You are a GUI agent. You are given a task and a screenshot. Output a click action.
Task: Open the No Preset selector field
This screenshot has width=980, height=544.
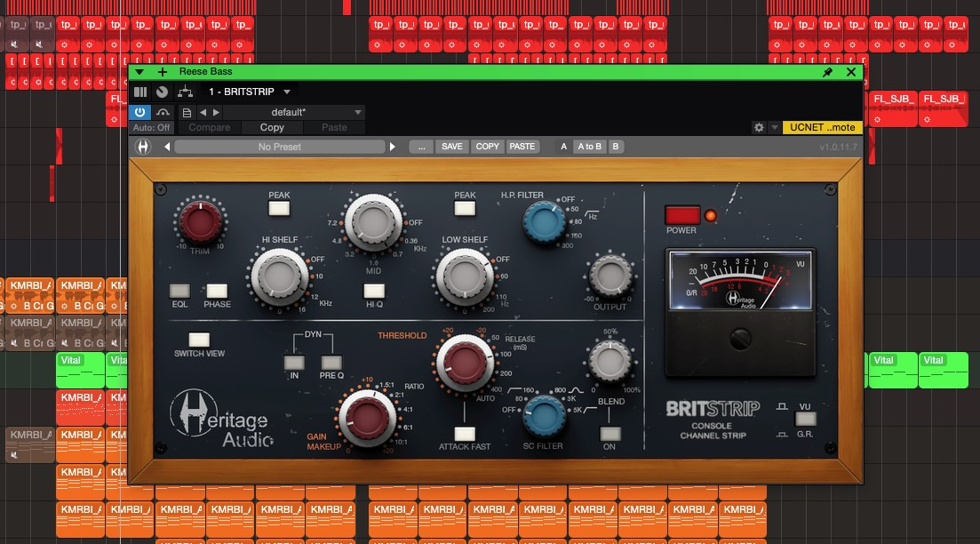(x=280, y=147)
